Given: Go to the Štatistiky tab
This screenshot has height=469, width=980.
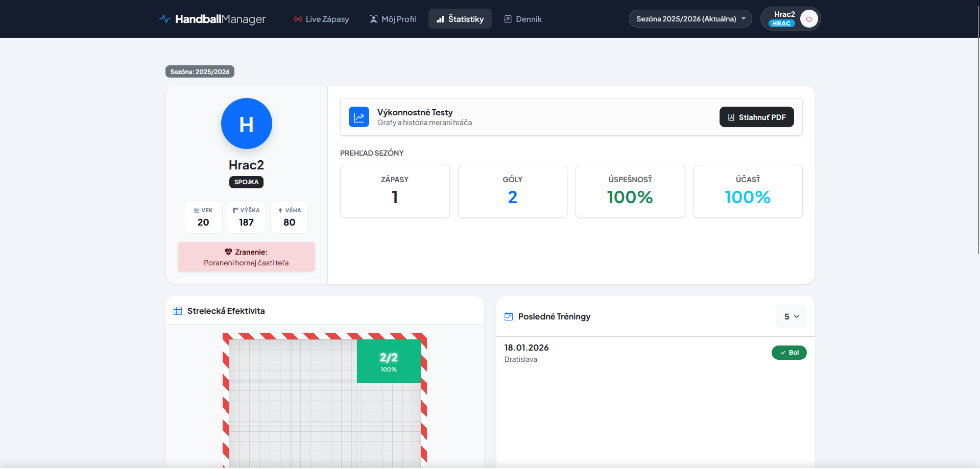Looking at the screenshot, I should coord(460,19).
